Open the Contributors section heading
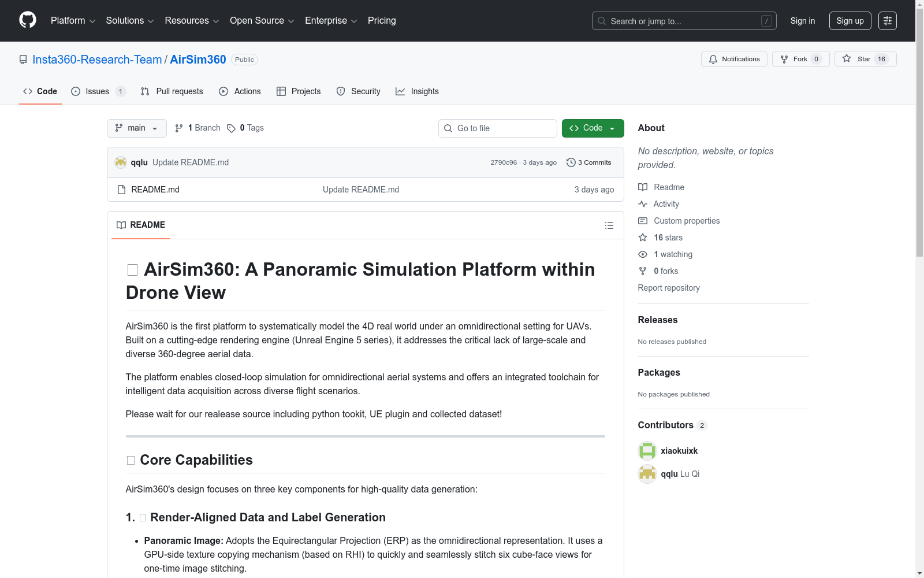The height and width of the screenshot is (578, 924). pos(673,425)
